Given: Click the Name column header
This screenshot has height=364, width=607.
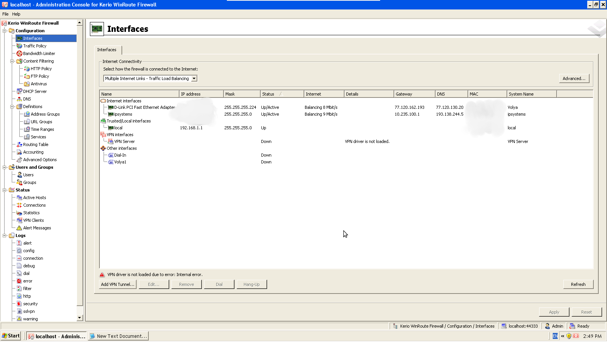Looking at the screenshot, I should (x=139, y=94).
